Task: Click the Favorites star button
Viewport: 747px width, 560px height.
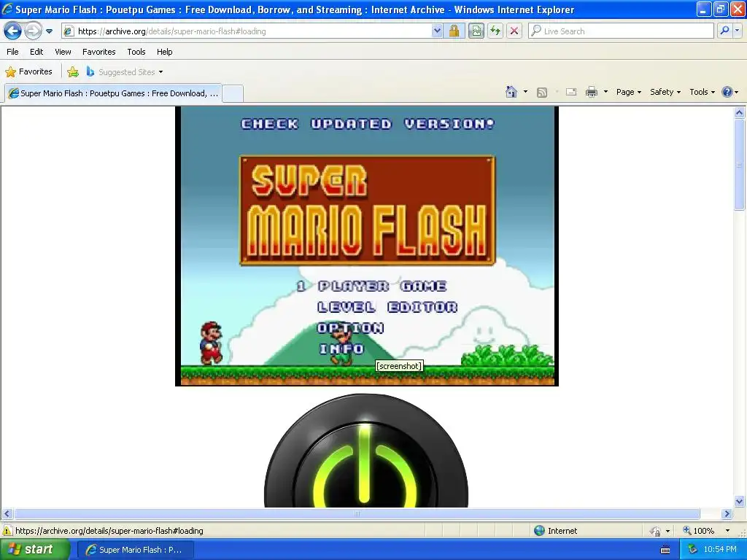Action: coord(28,72)
